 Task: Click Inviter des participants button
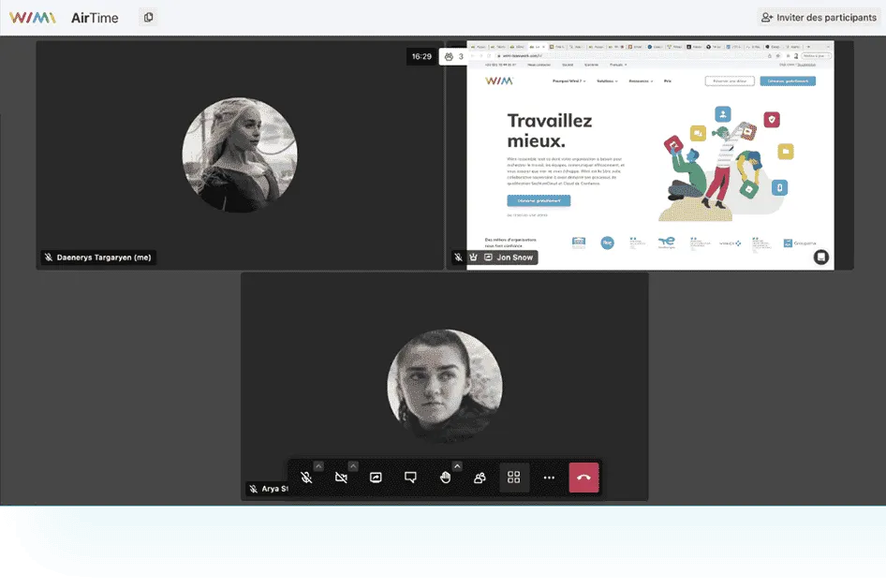pyautogui.click(x=819, y=18)
